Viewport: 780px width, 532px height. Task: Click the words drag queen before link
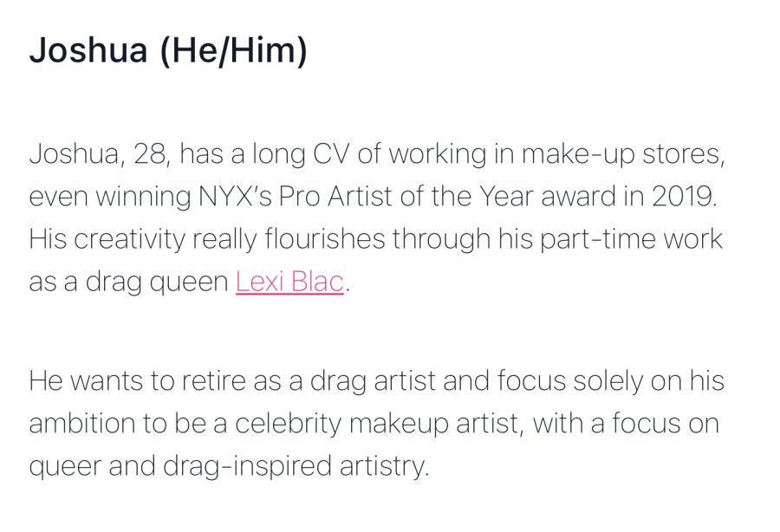(x=157, y=282)
